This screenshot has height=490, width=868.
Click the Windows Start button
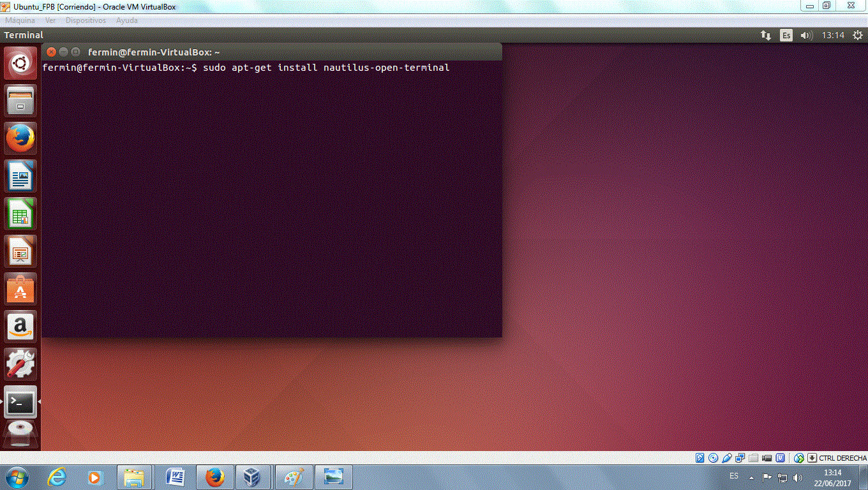pos(17,476)
